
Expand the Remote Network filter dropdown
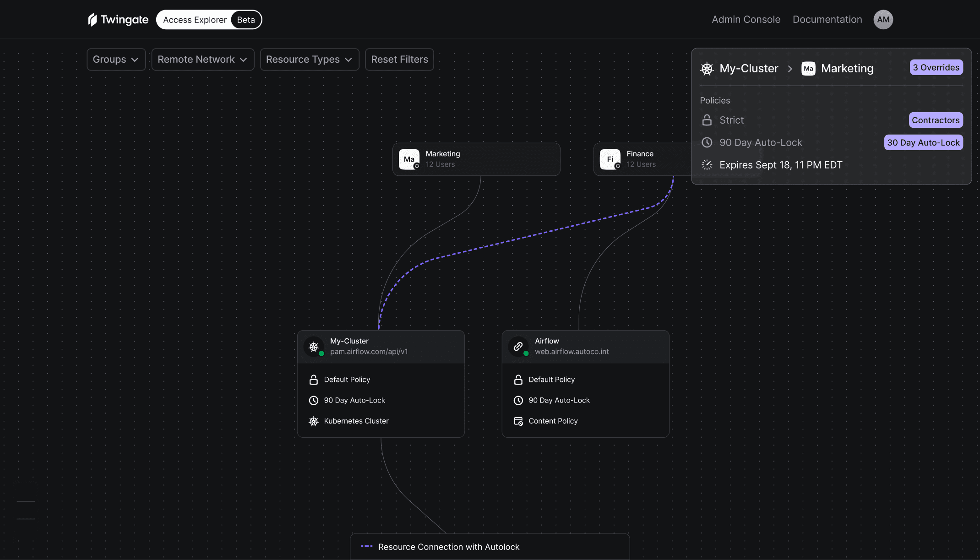[202, 60]
